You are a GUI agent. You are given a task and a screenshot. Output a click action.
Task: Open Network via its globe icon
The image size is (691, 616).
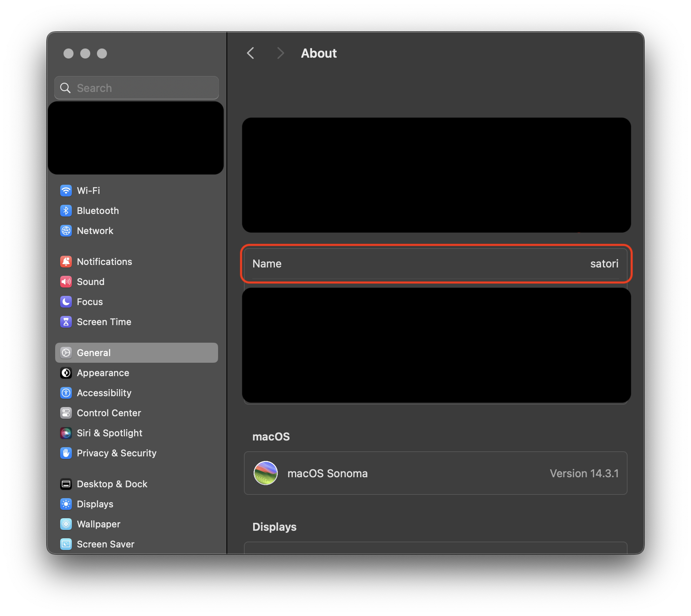click(x=66, y=231)
